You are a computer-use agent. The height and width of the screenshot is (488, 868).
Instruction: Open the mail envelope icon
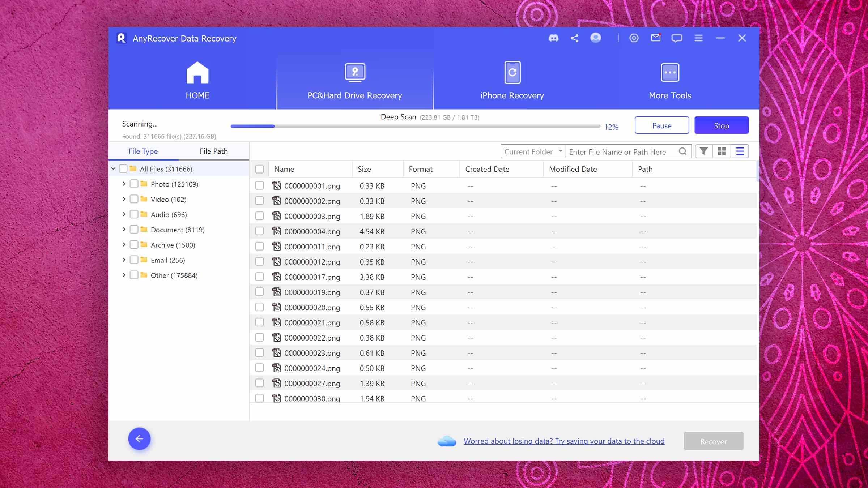click(656, 38)
